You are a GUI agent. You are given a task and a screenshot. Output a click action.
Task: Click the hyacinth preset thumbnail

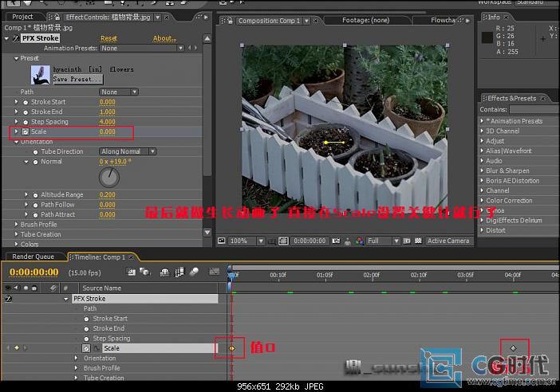(x=41, y=75)
